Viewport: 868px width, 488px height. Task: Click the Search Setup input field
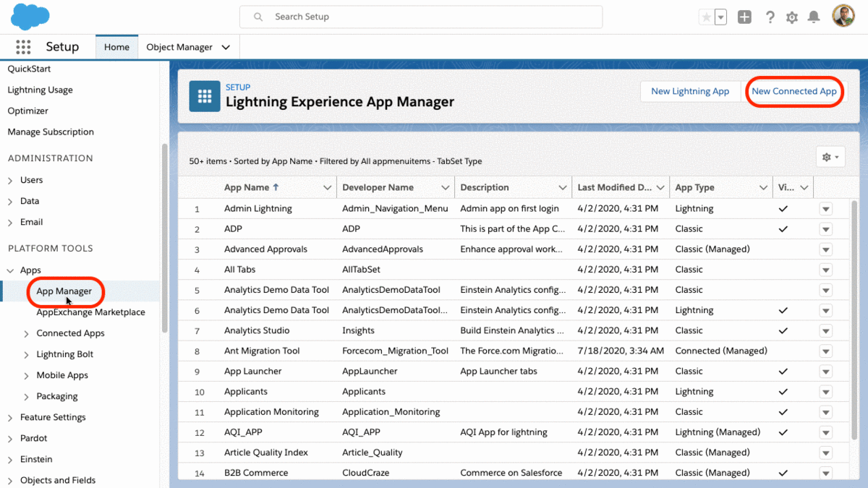(x=421, y=17)
